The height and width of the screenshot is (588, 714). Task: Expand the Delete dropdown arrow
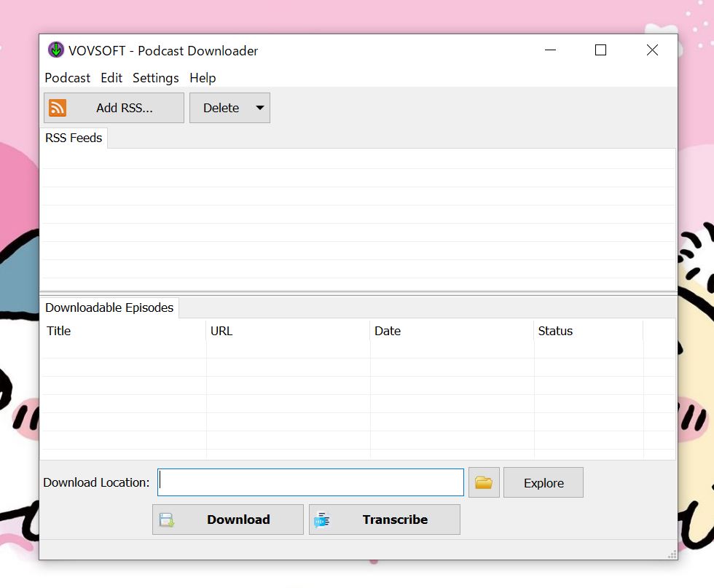coord(260,108)
